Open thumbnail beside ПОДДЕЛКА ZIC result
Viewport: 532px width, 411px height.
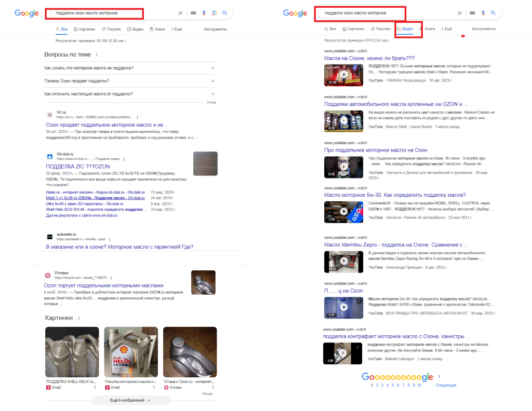click(205, 163)
